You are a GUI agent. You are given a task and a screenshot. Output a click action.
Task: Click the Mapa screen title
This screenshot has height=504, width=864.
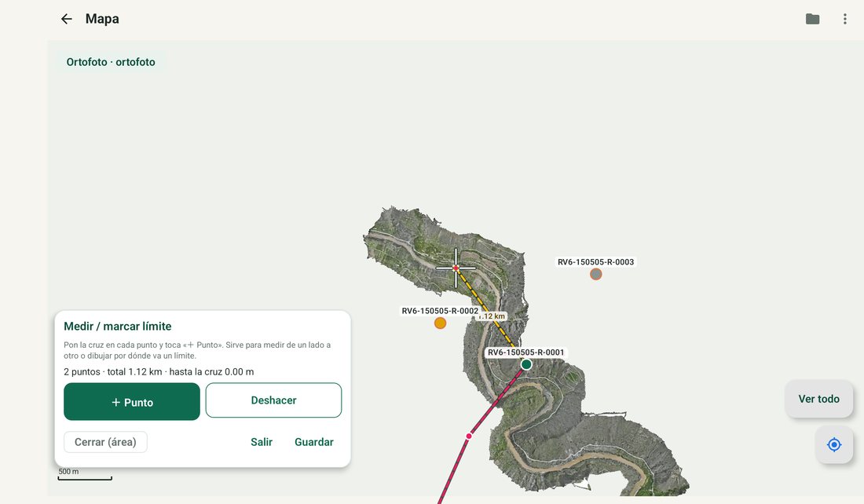tap(102, 19)
